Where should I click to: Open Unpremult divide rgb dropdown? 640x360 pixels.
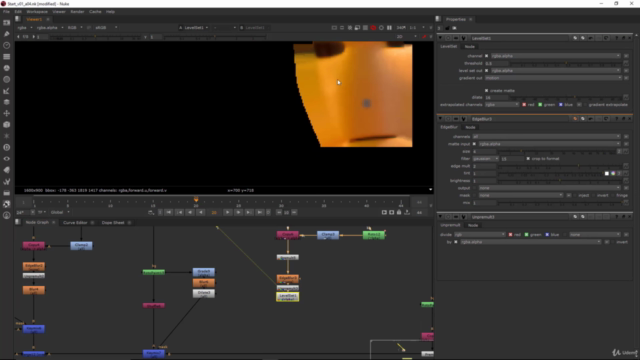pos(480,235)
